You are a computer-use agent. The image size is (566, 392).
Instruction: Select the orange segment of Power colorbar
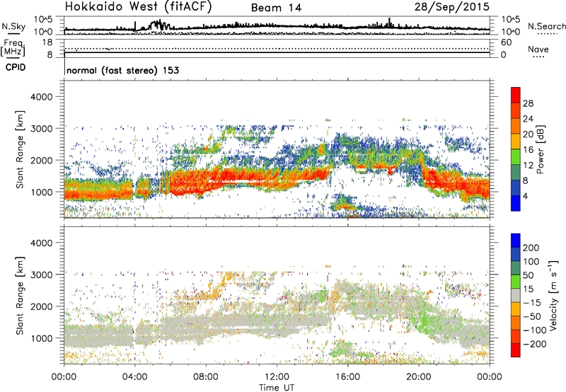tap(516, 126)
